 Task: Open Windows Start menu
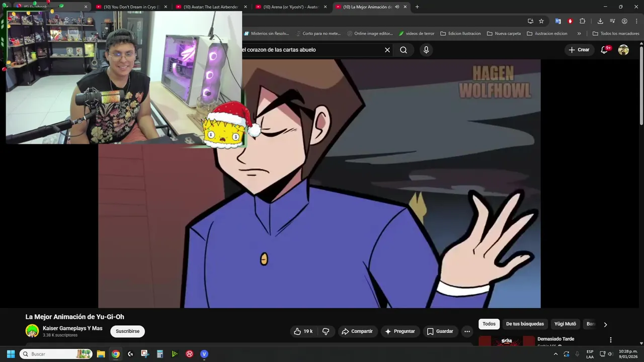[11, 354]
